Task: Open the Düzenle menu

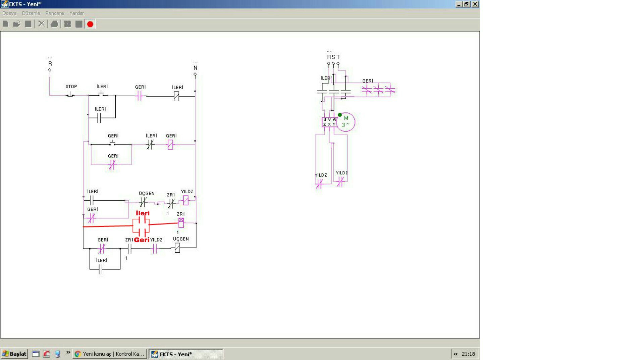Action: [31, 13]
